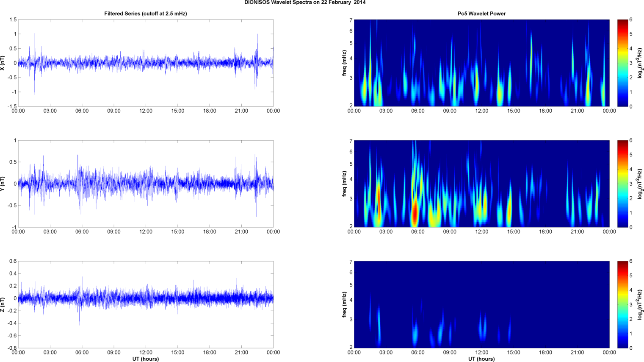
Task: Select the 'Pc5 Wavelet Power' heading
Action: coord(481,14)
